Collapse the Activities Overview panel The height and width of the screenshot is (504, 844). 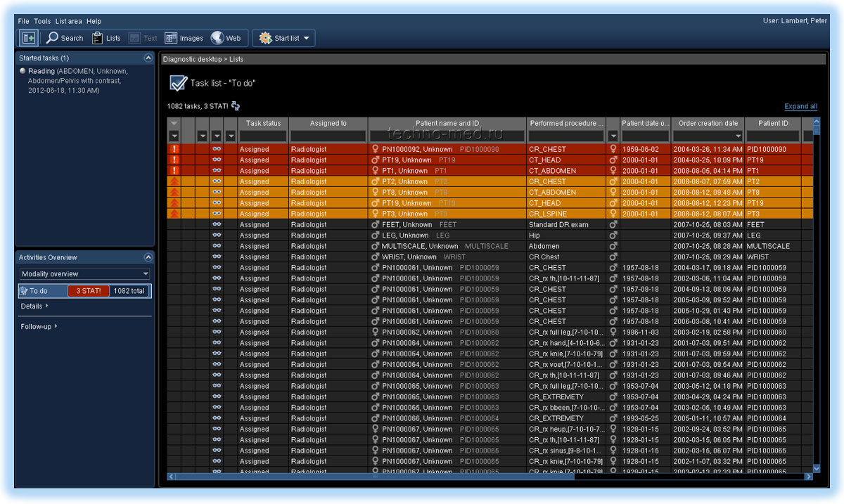148,257
